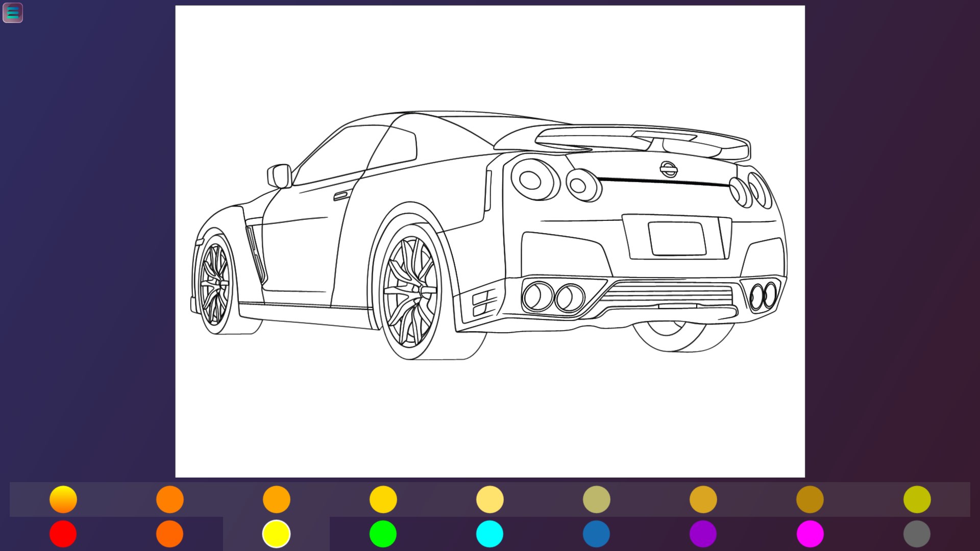This screenshot has height=551, width=980.
Task: Select the olive yellow shade swatch
Action: click(x=917, y=499)
